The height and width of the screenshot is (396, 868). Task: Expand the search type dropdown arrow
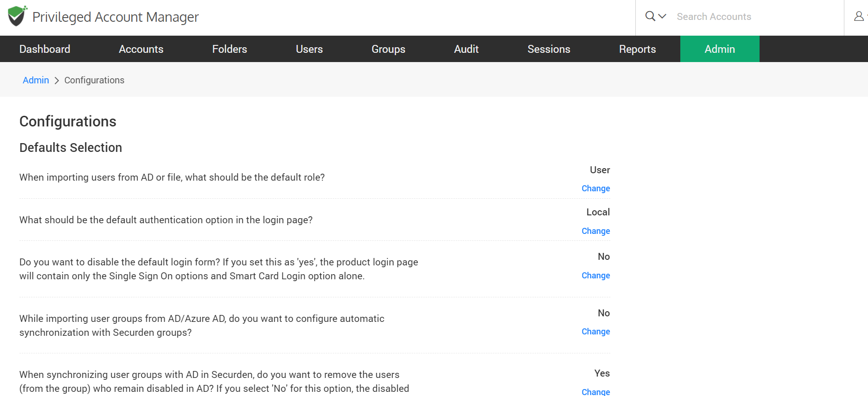click(662, 16)
